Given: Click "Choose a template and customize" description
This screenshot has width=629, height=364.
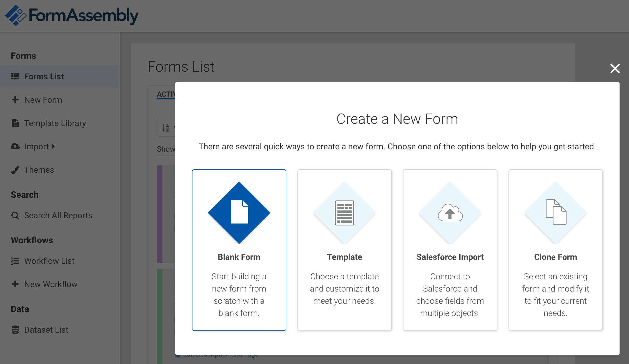Looking at the screenshot, I should pyautogui.click(x=344, y=289).
